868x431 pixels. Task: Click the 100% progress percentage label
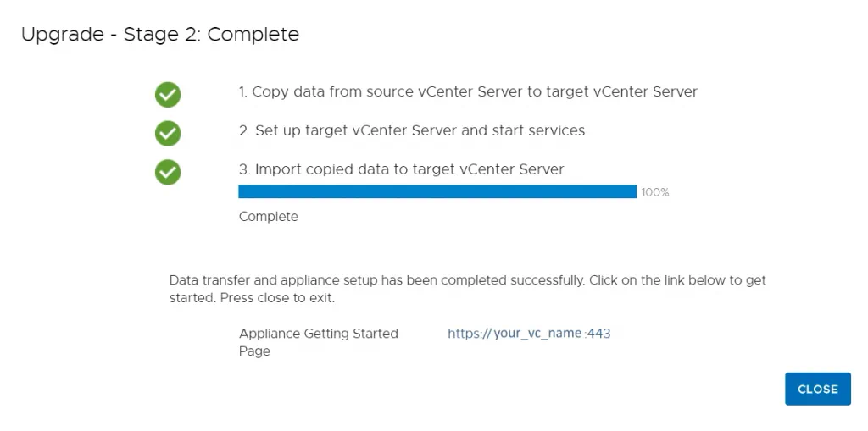pyautogui.click(x=655, y=192)
